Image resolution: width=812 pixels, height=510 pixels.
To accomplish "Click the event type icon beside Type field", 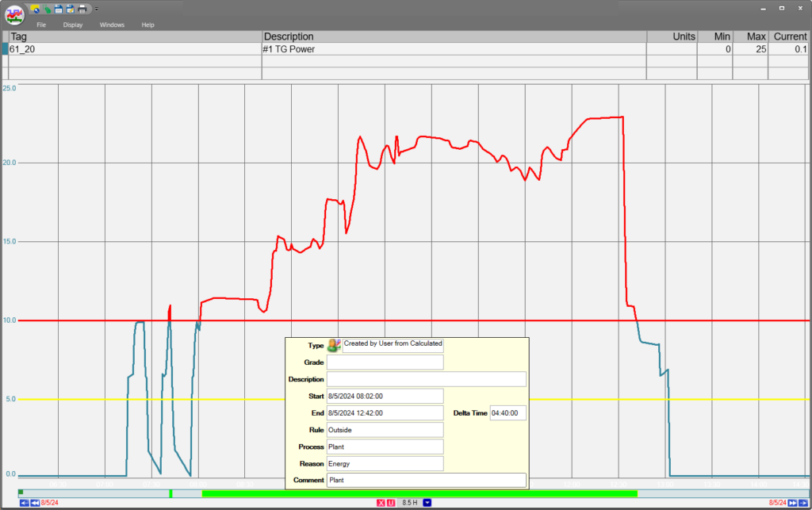I will coord(334,345).
